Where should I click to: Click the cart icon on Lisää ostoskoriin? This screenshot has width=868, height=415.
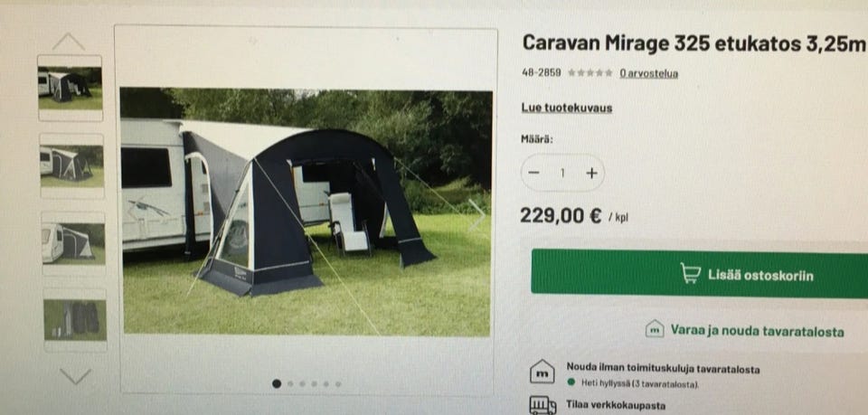(690, 273)
